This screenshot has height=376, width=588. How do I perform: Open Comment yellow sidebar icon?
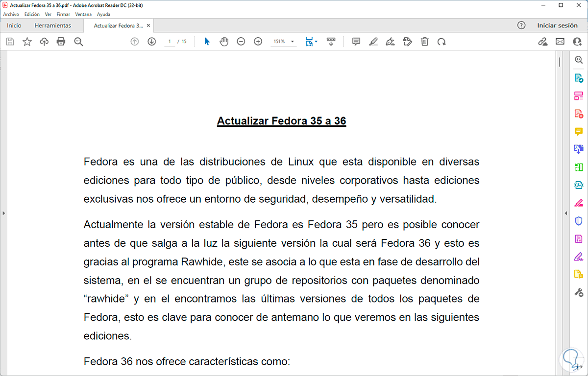click(579, 131)
